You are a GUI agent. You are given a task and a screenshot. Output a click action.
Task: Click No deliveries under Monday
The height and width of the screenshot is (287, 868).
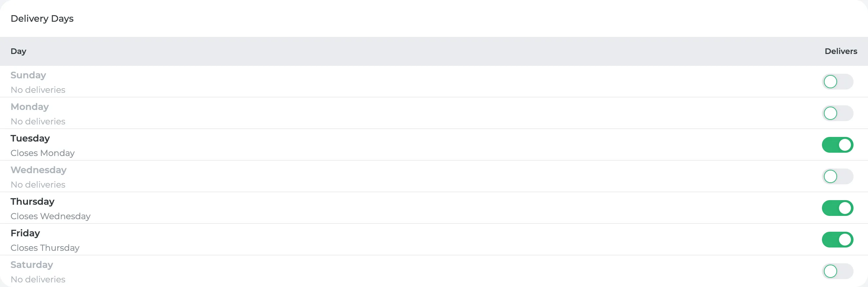tap(38, 121)
